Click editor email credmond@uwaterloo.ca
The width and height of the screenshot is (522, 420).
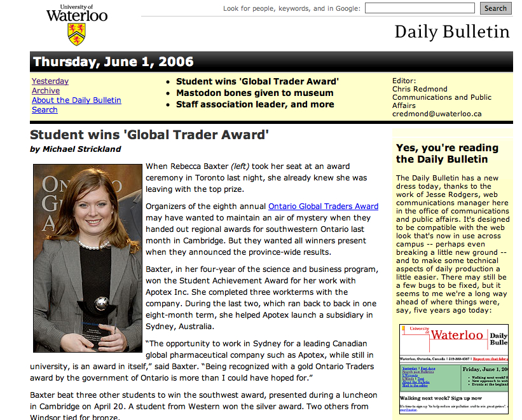click(437, 114)
